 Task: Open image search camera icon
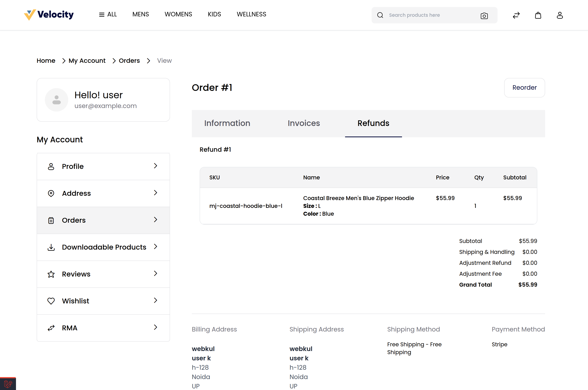[x=484, y=16]
